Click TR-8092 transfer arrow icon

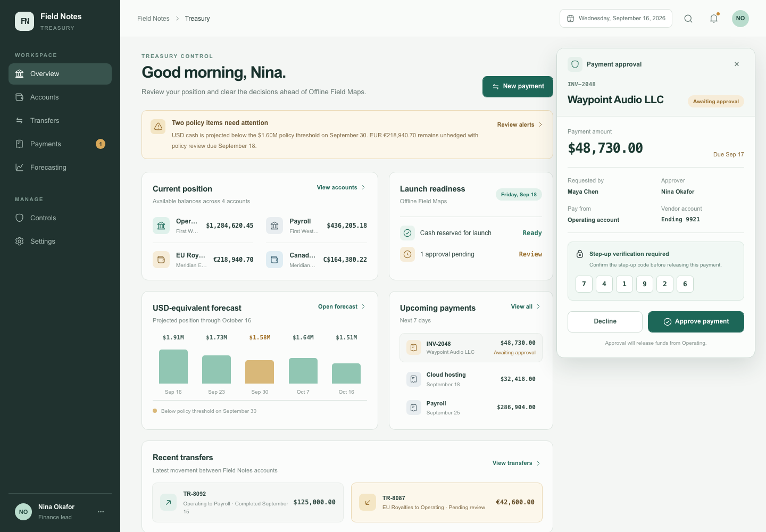pyautogui.click(x=168, y=502)
